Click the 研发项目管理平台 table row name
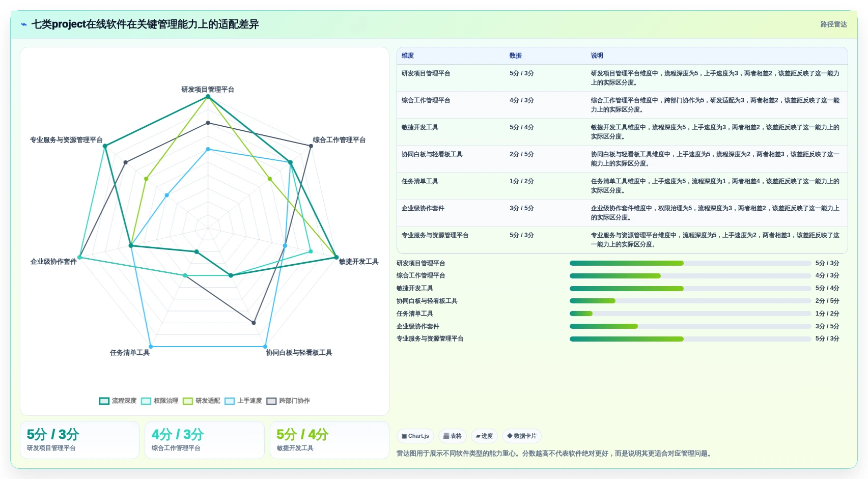868x479 pixels. pyautogui.click(x=426, y=73)
